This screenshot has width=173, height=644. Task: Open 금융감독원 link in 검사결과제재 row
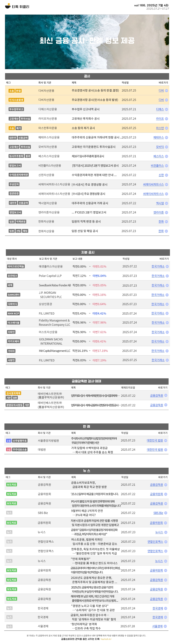click(x=157, y=395)
